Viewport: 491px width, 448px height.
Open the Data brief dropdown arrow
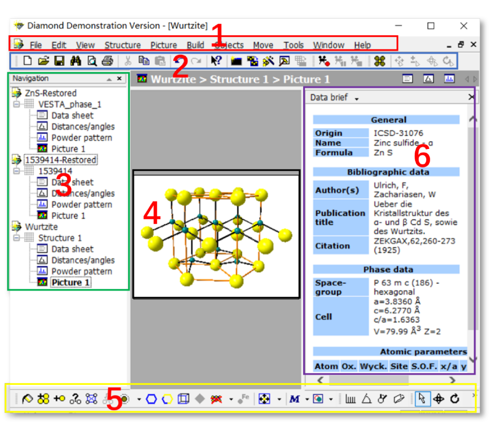pos(357,99)
